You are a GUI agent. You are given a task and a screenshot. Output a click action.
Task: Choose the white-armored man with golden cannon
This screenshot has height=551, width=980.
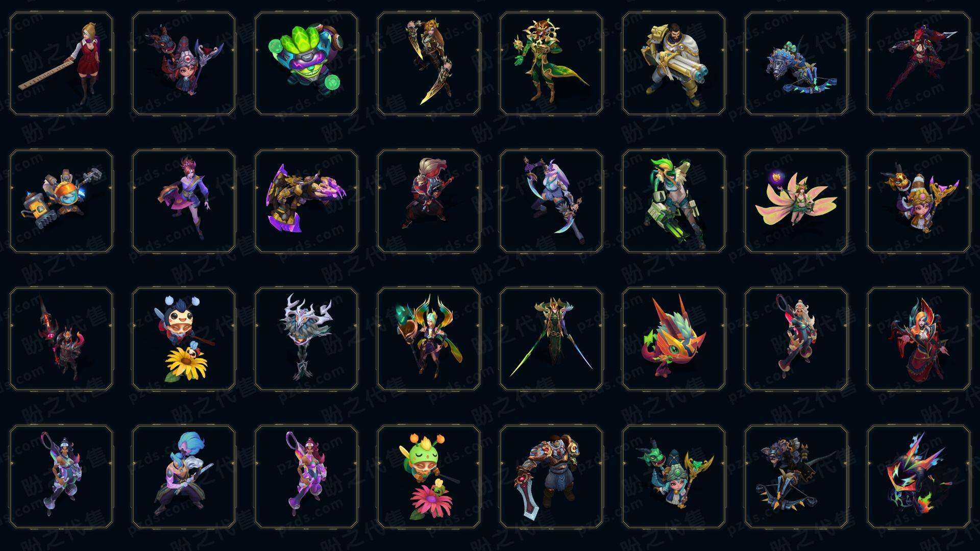point(674,63)
